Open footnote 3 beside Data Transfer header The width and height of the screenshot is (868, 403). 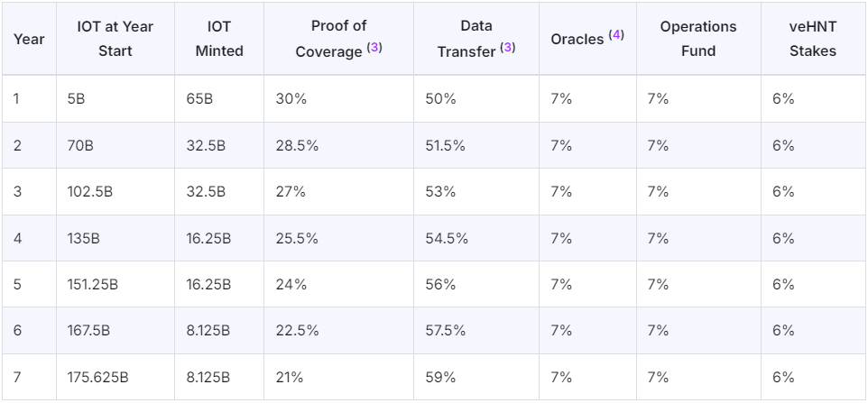tap(507, 49)
